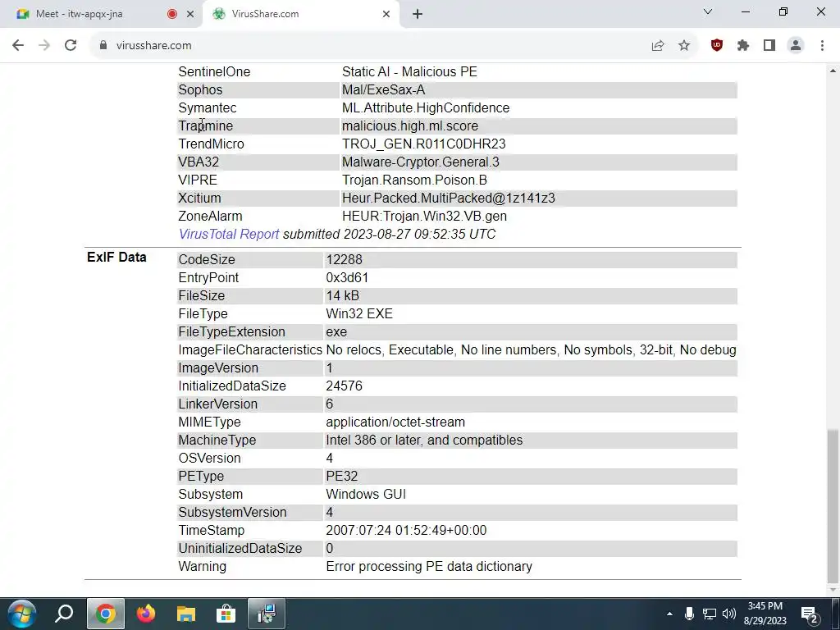Image resolution: width=840 pixels, height=630 pixels.
Task: Select 'ML.Attribute.HighConfidence' text
Action: [x=426, y=108]
